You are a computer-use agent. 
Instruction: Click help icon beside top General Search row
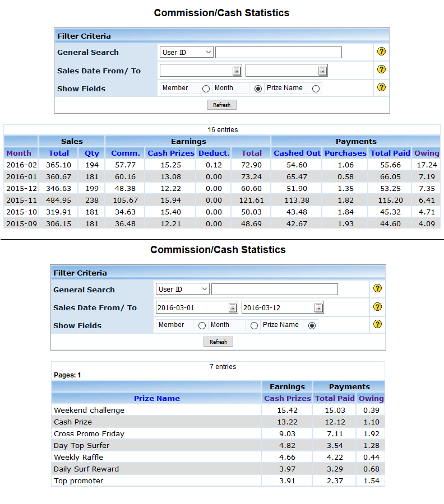(x=381, y=52)
